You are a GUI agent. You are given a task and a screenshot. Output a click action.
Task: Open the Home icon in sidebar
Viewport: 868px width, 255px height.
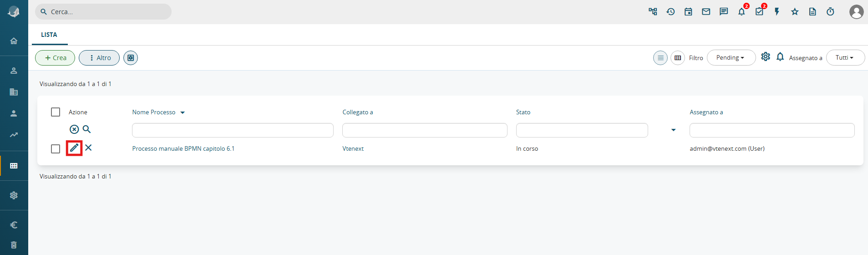[14, 41]
